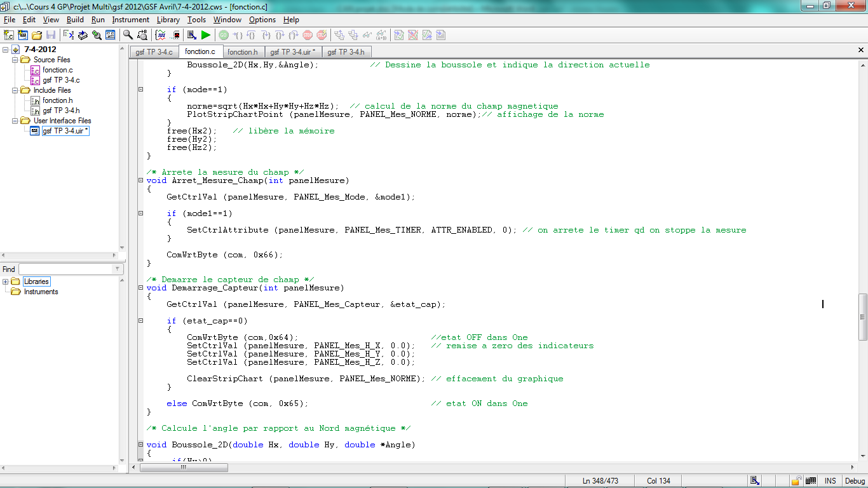Click the unlocked padlock status bar icon
The height and width of the screenshot is (488, 868).
tap(796, 481)
